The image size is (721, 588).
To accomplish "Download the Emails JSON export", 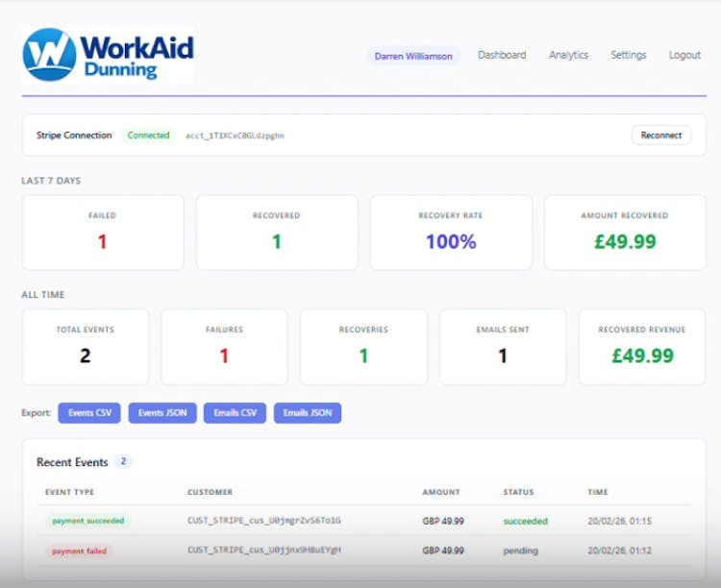I will point(308,413).
